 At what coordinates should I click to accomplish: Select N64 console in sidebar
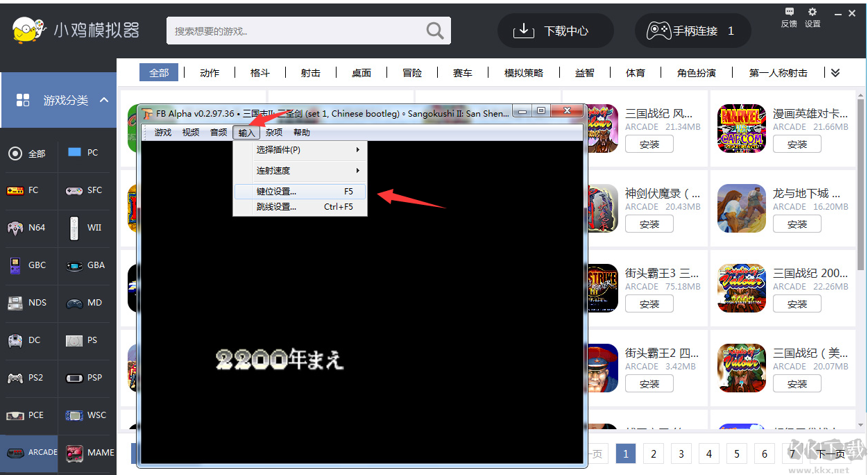(x=28, y=228)
